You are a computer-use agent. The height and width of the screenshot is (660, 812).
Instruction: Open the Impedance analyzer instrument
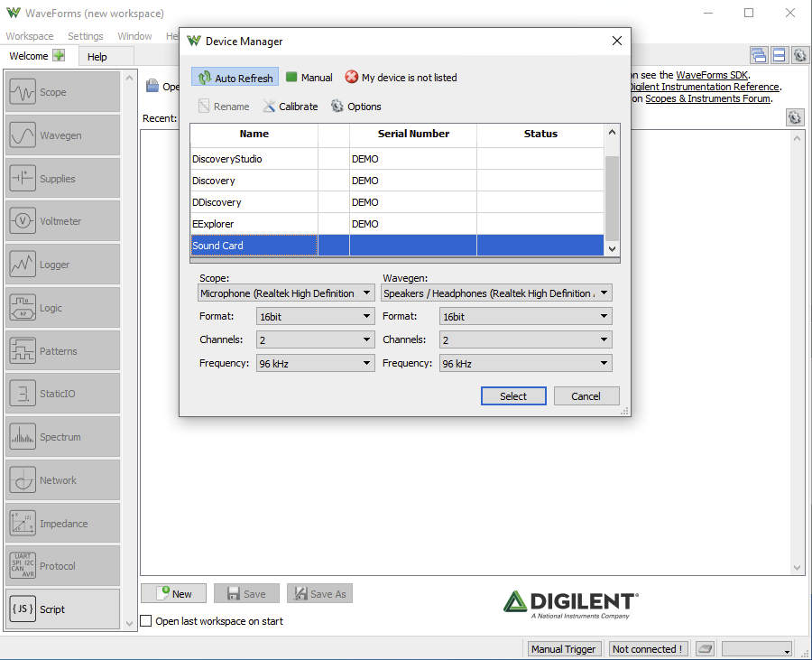(62, 524)
